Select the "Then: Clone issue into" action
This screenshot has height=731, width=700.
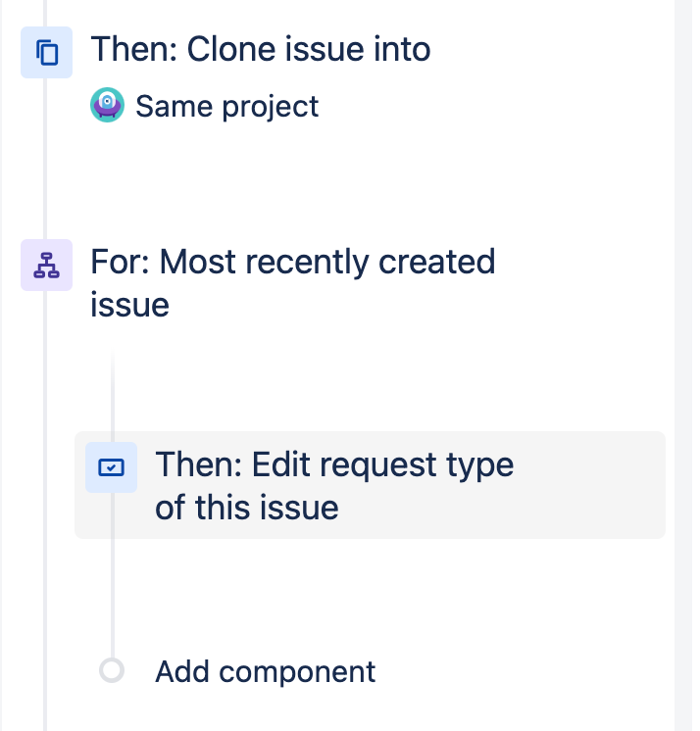260,50
